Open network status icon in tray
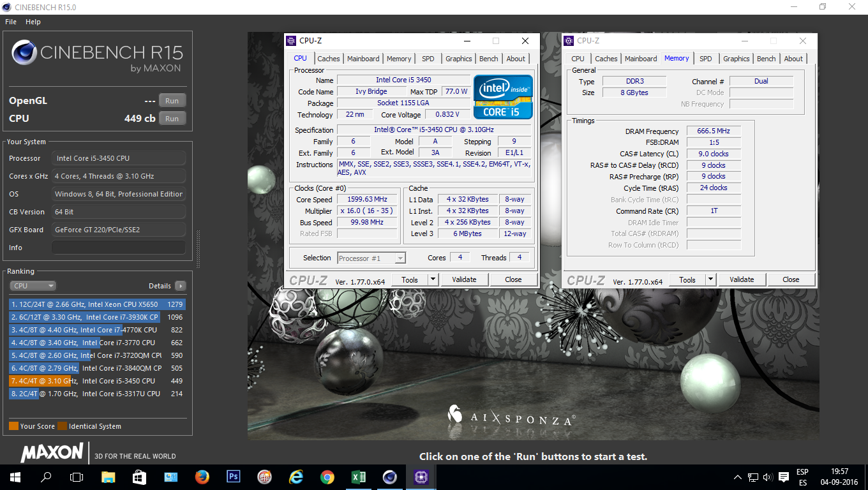The image size is (868, 490). click(x=753, y=477)
